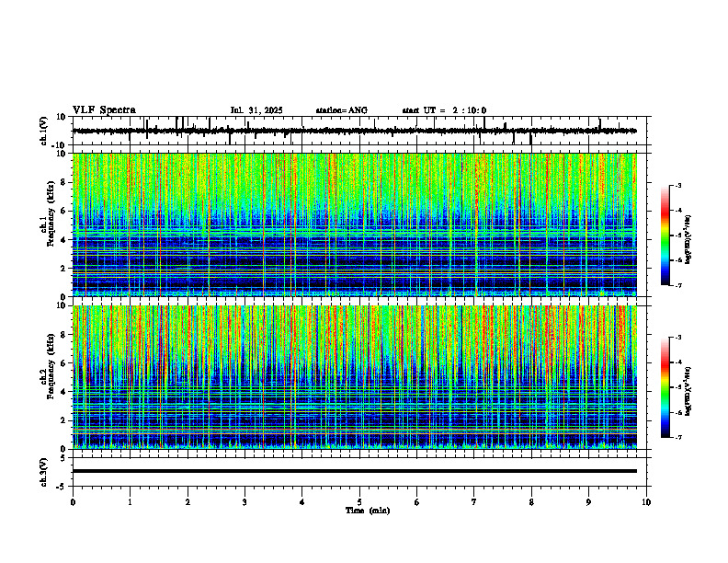Click the ch.1 color bar "log(PSD)(V²/Hz)" label
The image size is (728, 563).
click(688, 239)
